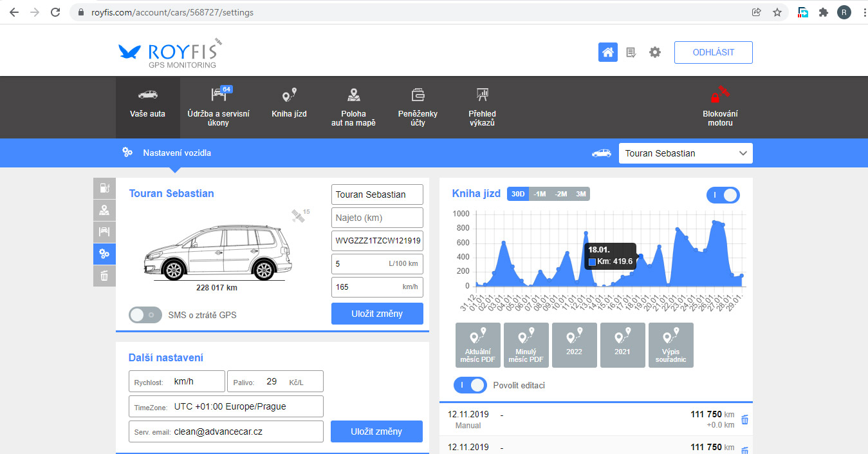Open Blokování motoru engine lock
Image resolution: width=868 pixels, height=454 pixels.
[719, 107]
